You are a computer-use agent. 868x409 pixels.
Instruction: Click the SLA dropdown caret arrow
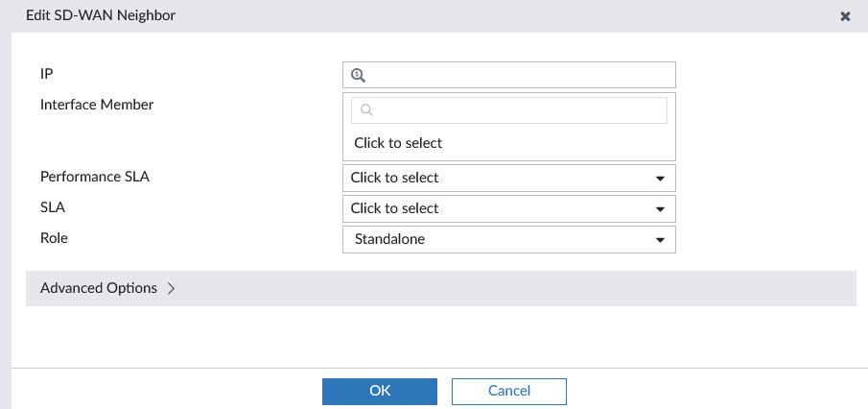[x=660, y=209]
